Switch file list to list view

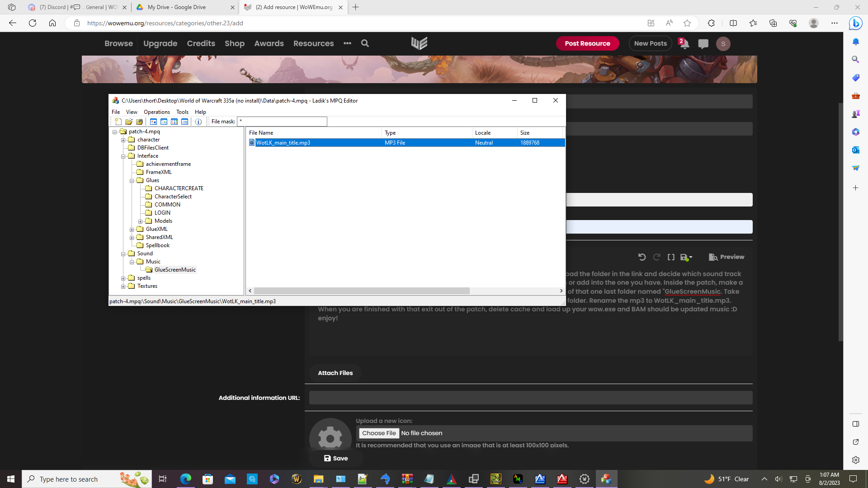pyautogui.click(x=175, y=122)
